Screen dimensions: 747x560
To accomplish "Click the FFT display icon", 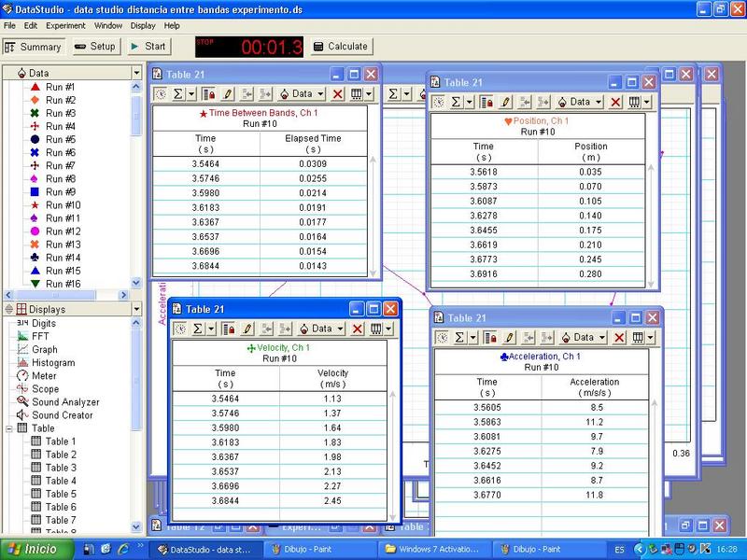I will [22, 336].
